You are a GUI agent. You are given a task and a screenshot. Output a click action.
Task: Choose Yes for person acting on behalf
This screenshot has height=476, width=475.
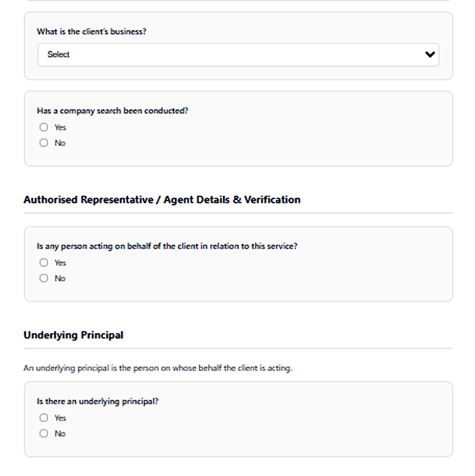(x=44, y=262)
